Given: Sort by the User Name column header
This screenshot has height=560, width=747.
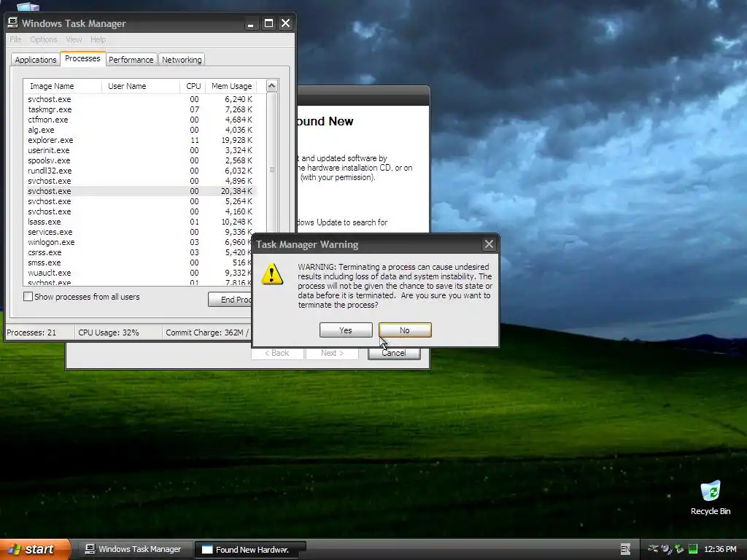Looking at the screenshot, I should [141, 86].
